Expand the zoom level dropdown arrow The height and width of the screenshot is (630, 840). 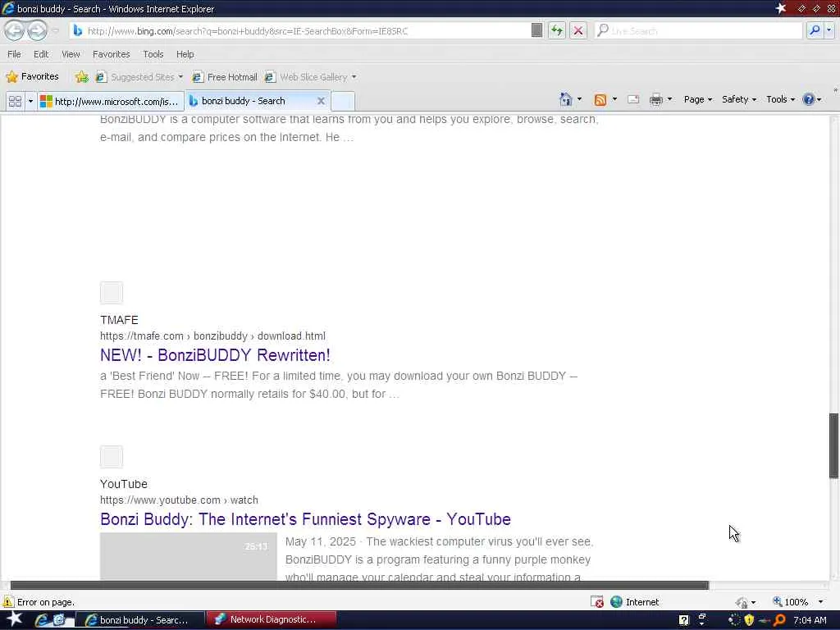(x=820, y=602)
